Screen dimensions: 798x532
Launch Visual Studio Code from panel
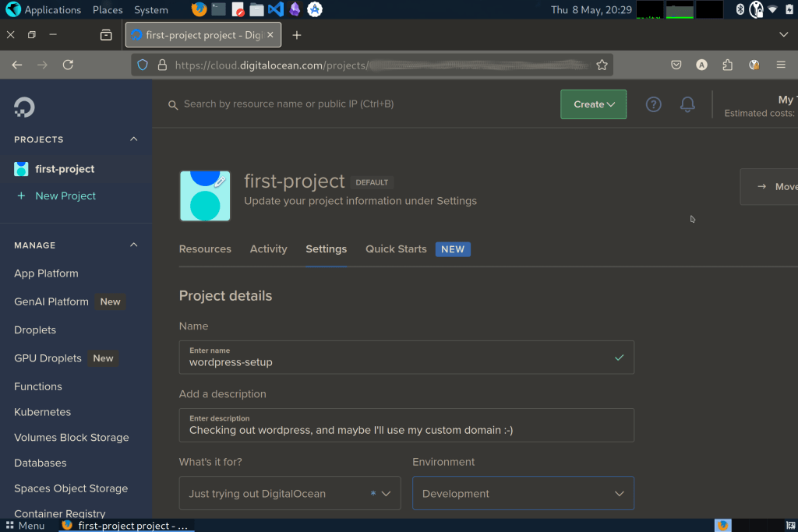[275, 9]
